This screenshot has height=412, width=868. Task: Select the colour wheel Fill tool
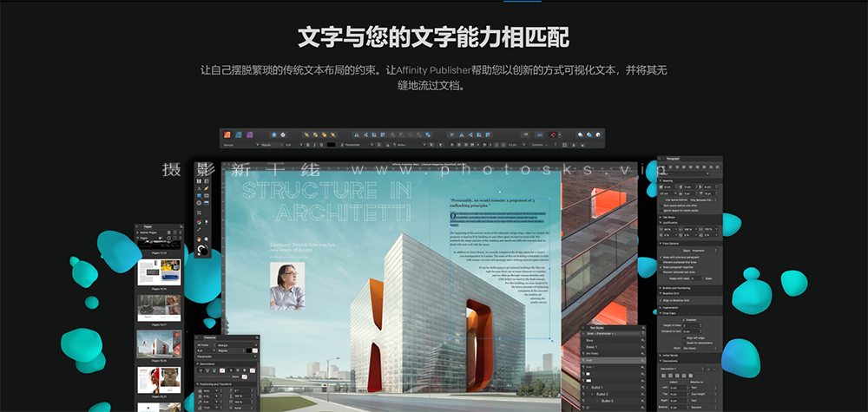coord(200,222)
